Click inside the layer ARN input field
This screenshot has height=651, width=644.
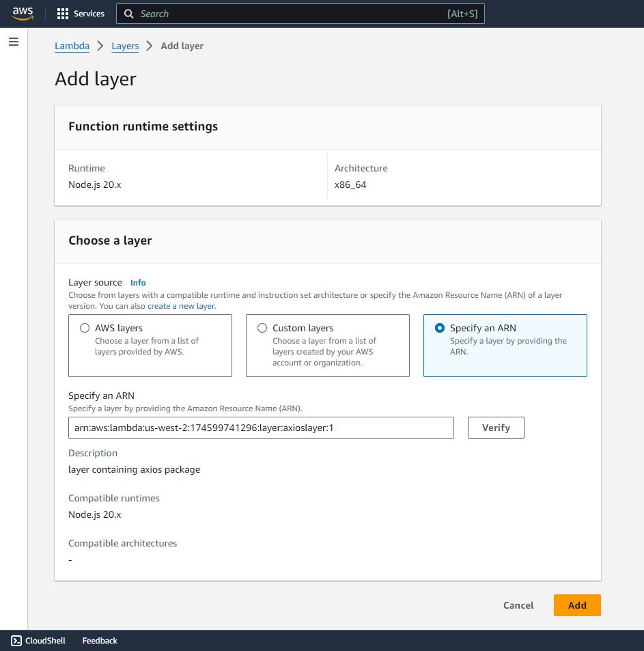coord(261,428)
